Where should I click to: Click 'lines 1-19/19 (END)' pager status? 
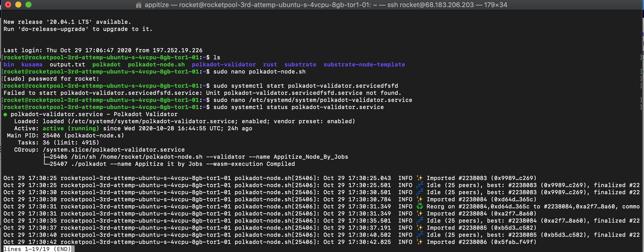coord(37,249)
